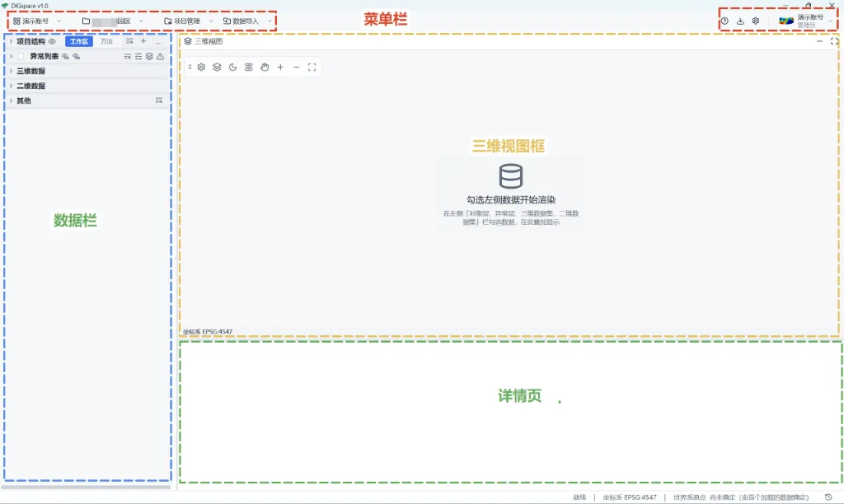This screenshot has height=504, width=844.
Task: Click the help question mark icon
Action: pos(724,21)
